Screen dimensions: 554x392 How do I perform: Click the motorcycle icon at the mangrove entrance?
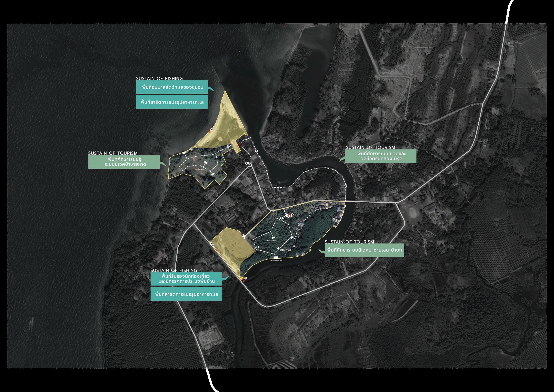click(x=292, y=215)
